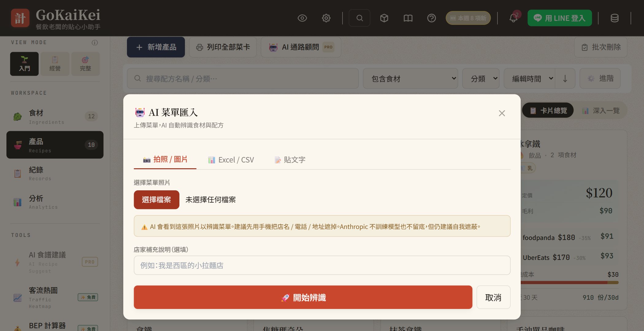The height and width of the screenshot is (331, 644).
Task: Open AI 食譜建議 tool
Action: (x=55, y=262)
